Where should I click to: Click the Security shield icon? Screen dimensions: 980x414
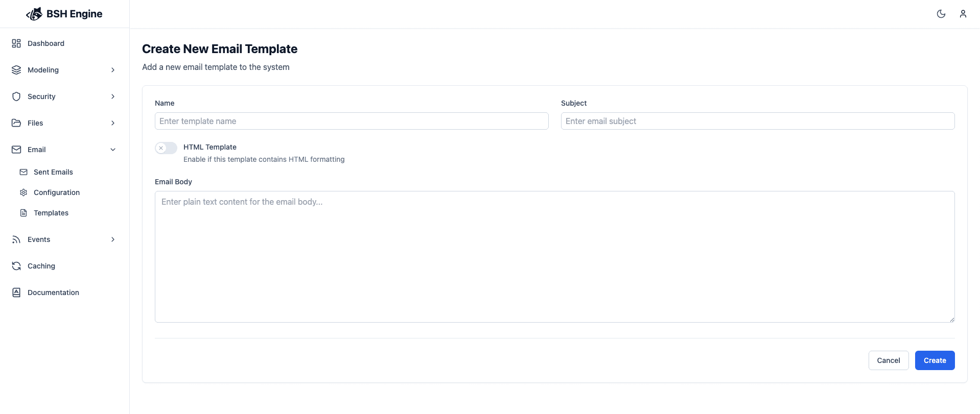[16, 96]
